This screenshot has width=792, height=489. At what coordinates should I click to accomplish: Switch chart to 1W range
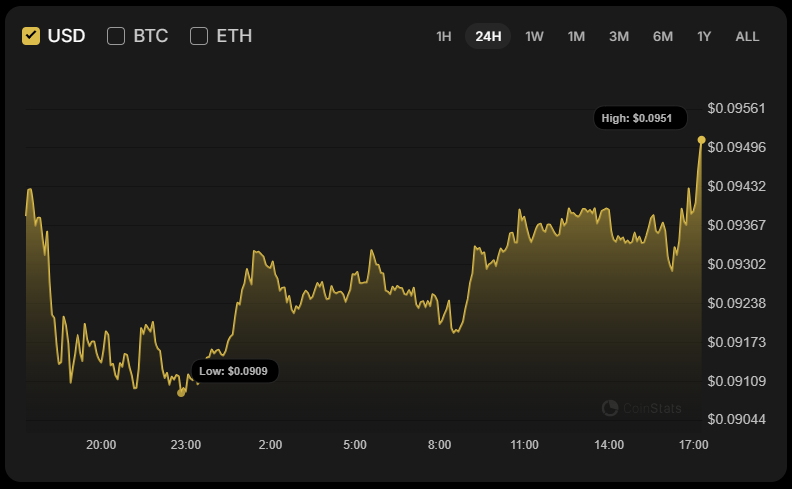pos(534,36)
